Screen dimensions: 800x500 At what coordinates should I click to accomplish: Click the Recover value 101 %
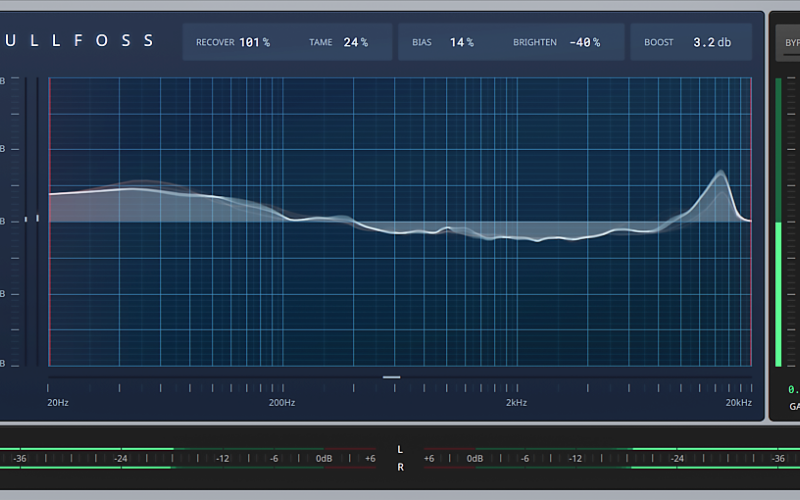[255, 42]
